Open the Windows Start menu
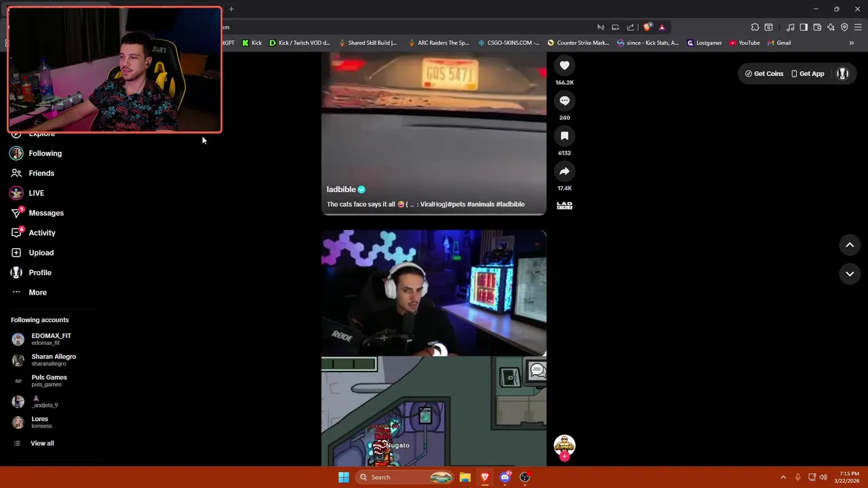Screen dimensions: 868x488 coord(344,477)
